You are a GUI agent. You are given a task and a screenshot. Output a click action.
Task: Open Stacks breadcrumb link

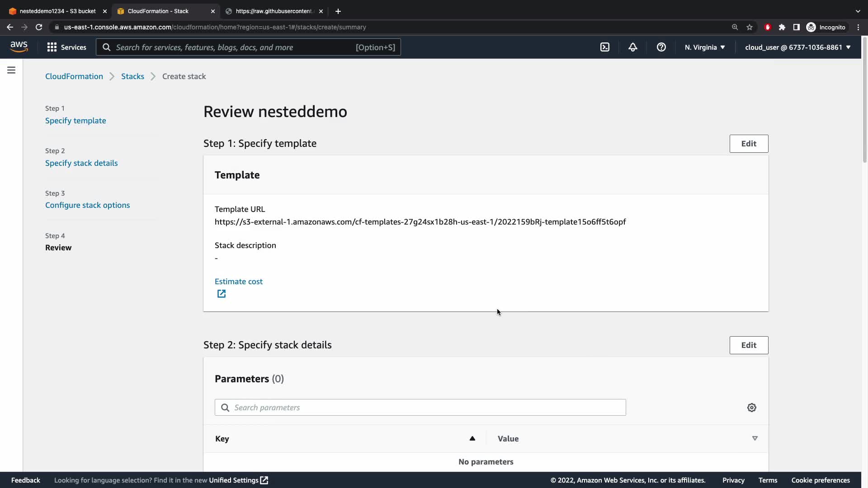click(x=132, y=76)
